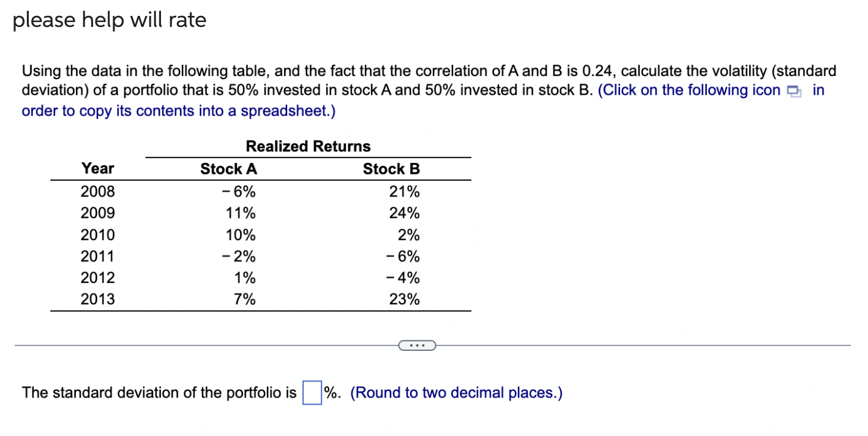Select the 'Realized Returns' table heading
Image resolution: width=868 pixels, height=436 pixels.
[308, 146]
